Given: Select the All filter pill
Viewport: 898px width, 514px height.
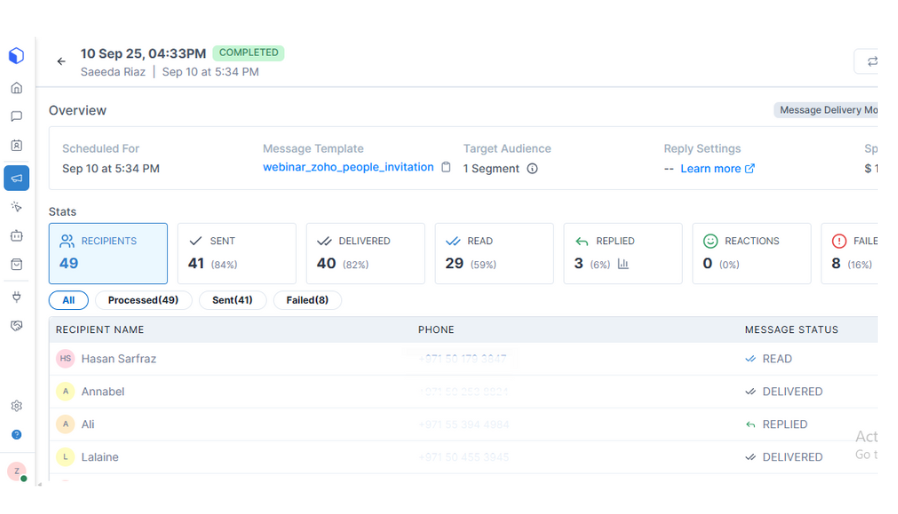Looking at the screenshot, I should pos(68,300).
